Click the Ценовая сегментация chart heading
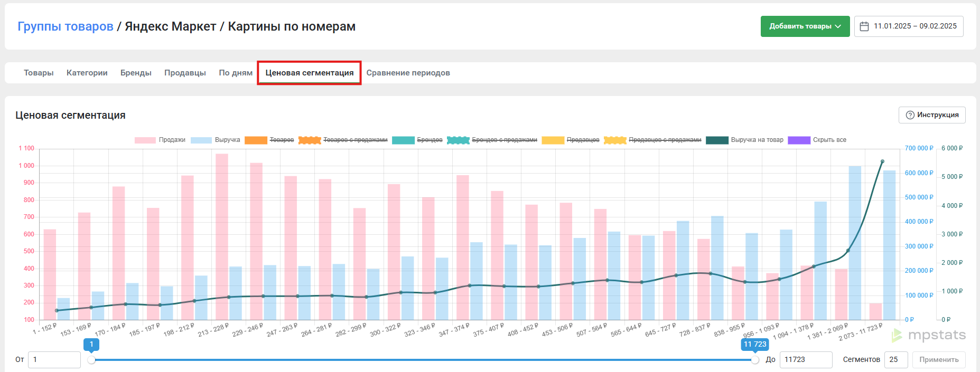 [70, 115]
